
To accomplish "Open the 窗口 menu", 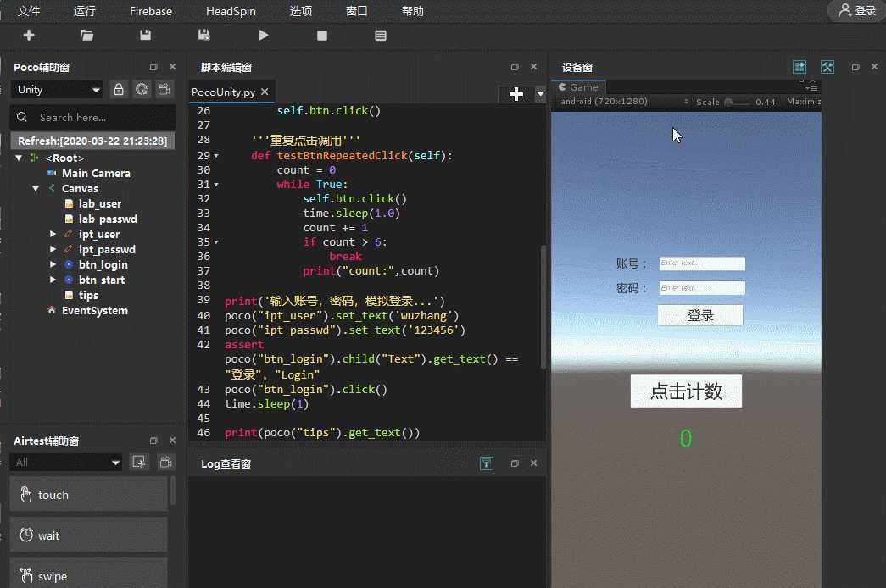I will pos(356,11).
